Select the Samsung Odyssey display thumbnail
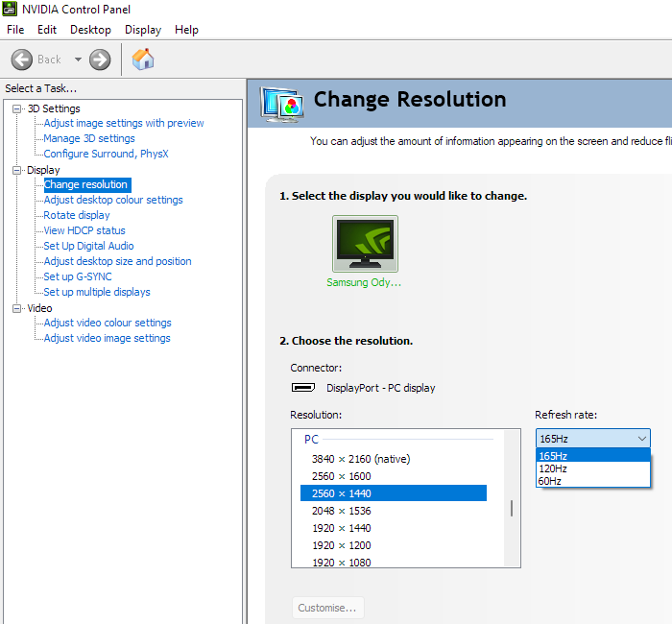672x624 pixels. click(x=365, y=244)
